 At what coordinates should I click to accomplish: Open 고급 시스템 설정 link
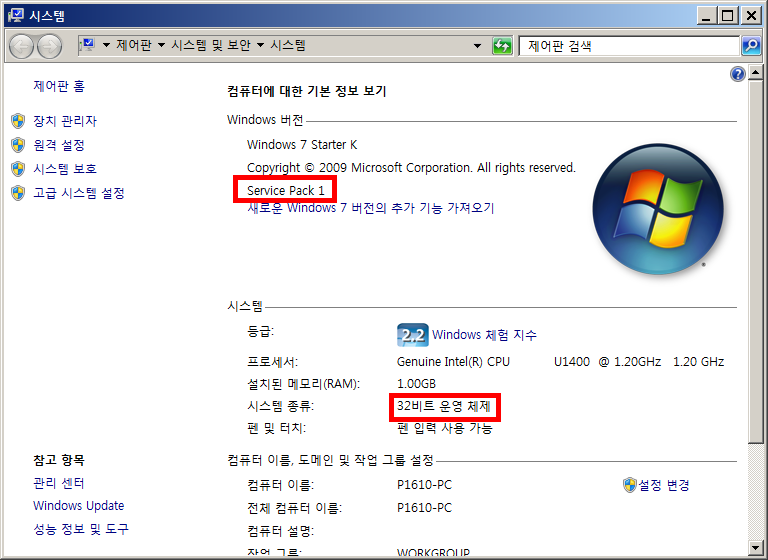pyautogui.click(x=78, y=193)
